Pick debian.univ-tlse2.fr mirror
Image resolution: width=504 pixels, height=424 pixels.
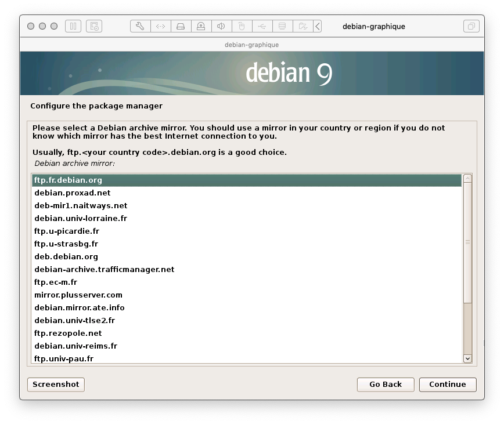click(x=247, y=321)
